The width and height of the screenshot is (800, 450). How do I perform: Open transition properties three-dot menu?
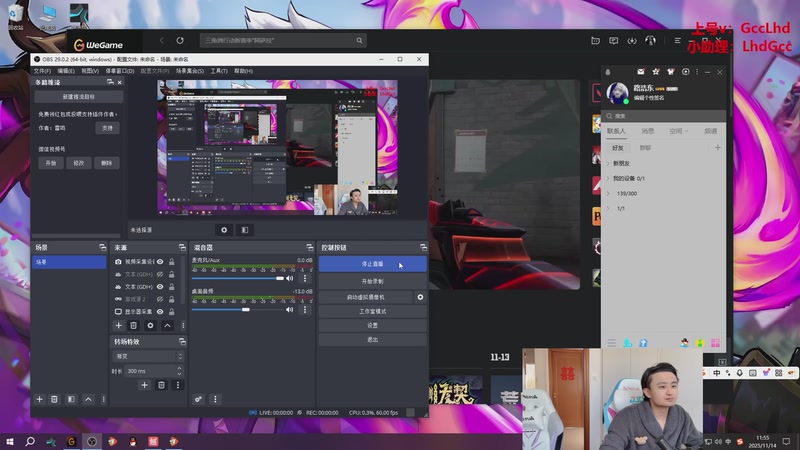point(178,385)
